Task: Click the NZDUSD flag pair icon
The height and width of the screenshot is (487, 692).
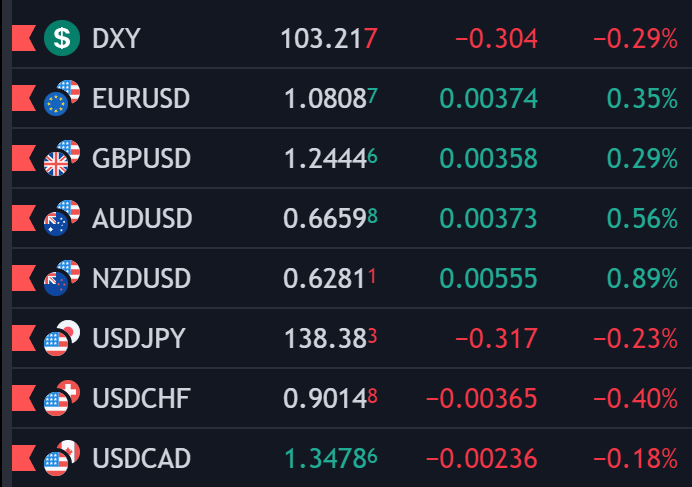Action: pyautogui.click(x=61, y=278)
